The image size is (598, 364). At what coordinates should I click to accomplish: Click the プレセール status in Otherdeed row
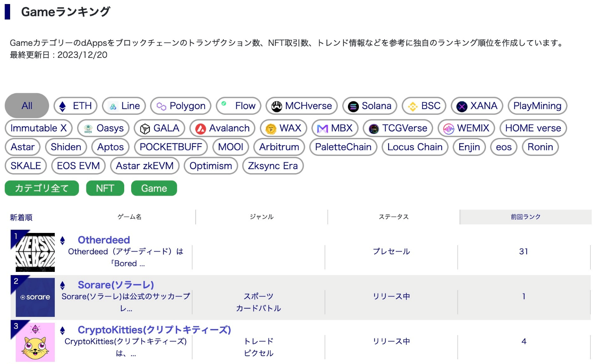[391, 252]
